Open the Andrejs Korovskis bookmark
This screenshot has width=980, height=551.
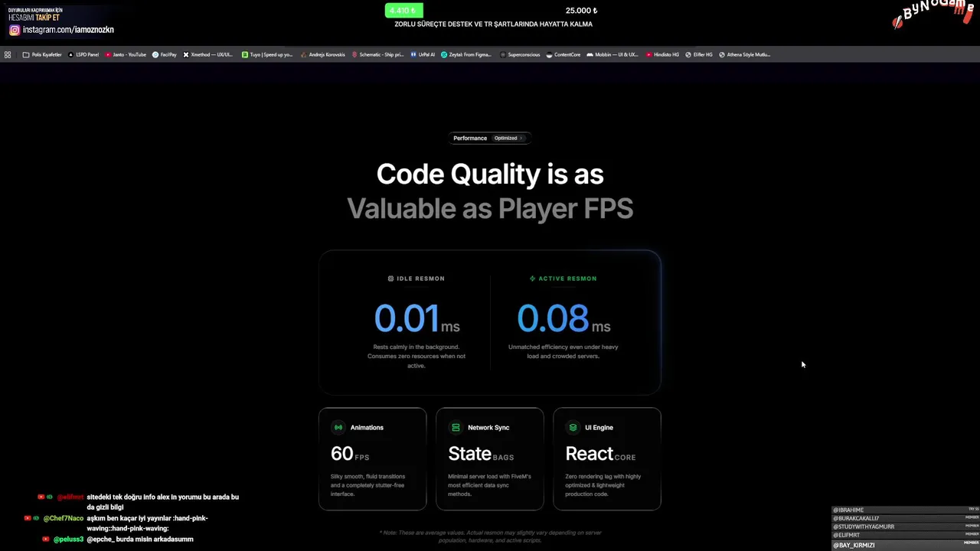pos(322,54)
